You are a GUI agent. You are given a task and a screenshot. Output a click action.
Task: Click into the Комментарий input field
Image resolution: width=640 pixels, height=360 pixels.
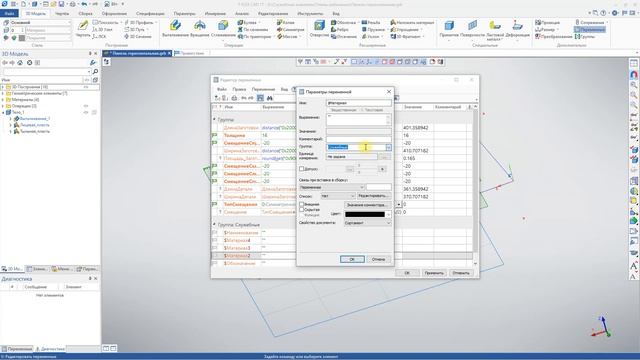pyautogui.click(x=358, y=139)
